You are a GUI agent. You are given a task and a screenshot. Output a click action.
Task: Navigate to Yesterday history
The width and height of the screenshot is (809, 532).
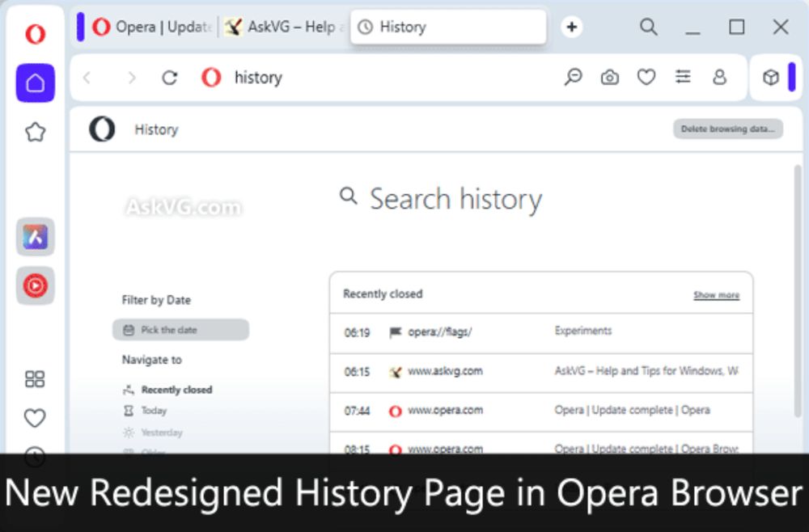[x=153, y=433]
